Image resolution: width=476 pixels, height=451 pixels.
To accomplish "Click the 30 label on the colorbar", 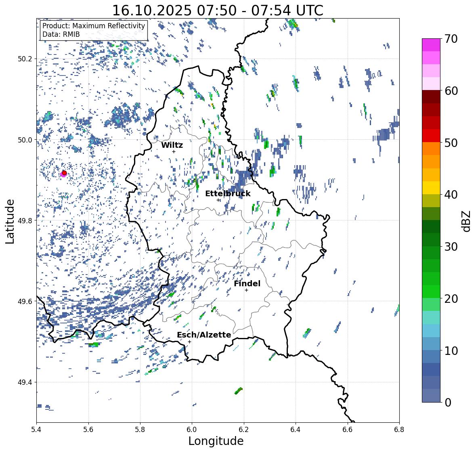I will (451, 247).
